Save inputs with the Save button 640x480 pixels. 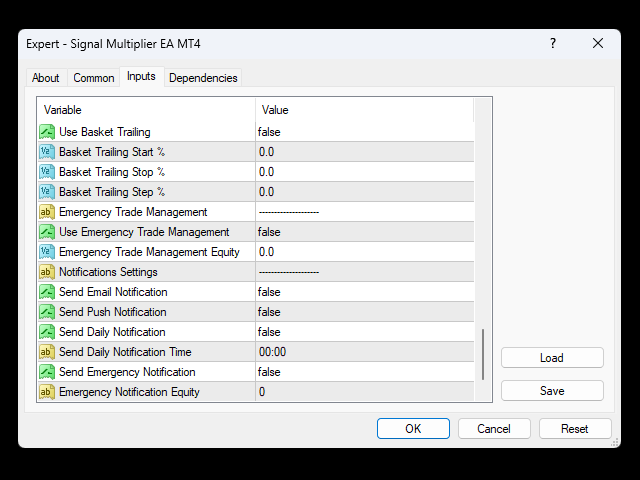pyautogui.click(x=552, y=391)
